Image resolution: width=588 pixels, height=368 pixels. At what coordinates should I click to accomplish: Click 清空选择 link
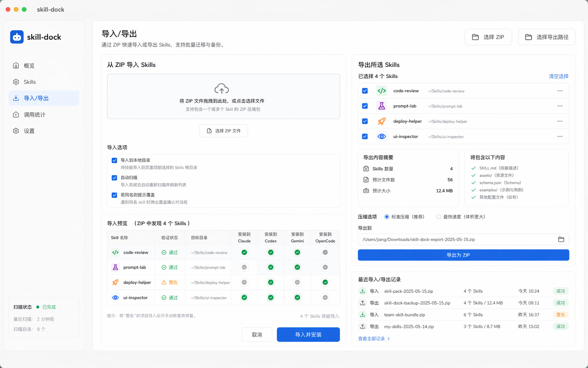click(558, 76)
